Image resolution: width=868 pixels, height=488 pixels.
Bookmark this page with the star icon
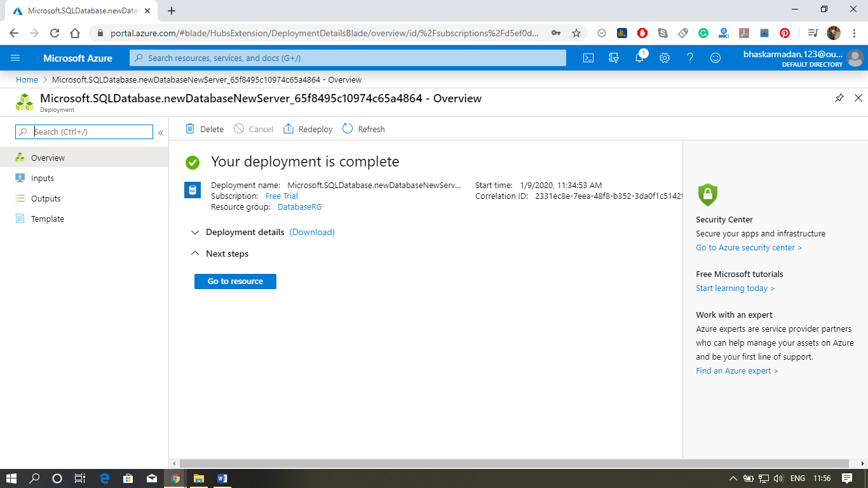tap(576, 33)
